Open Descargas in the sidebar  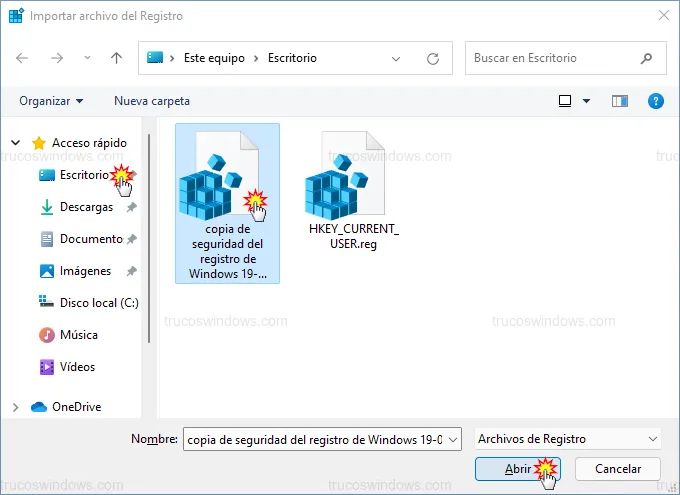[x=86, y=207]
